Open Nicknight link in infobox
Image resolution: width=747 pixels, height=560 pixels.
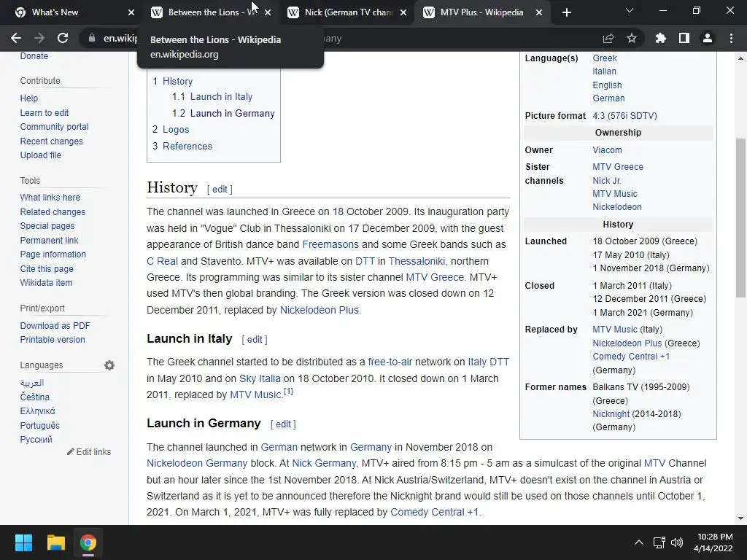tap(611, 414)
